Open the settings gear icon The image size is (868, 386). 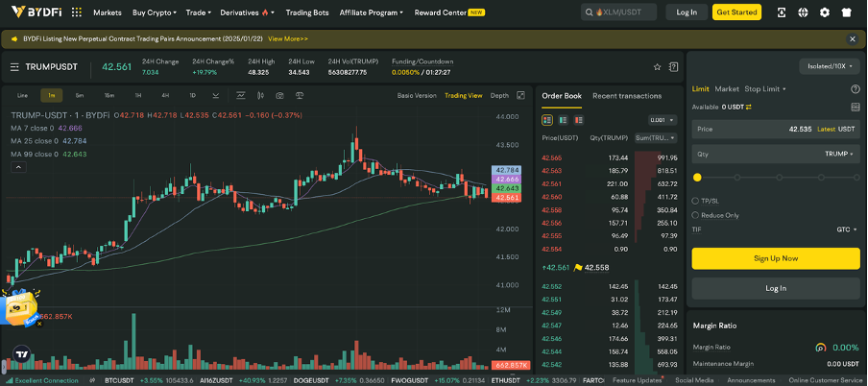coord(824,12)
